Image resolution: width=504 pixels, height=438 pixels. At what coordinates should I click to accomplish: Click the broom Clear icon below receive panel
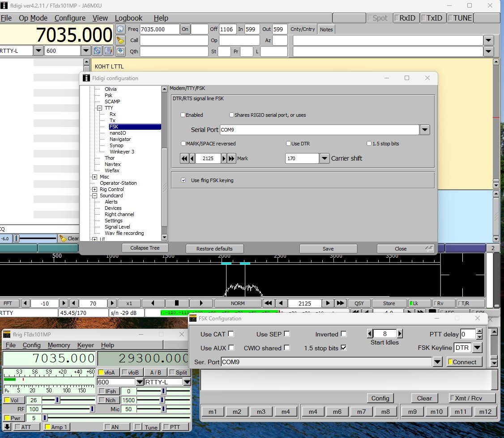[x=62, y=238]
